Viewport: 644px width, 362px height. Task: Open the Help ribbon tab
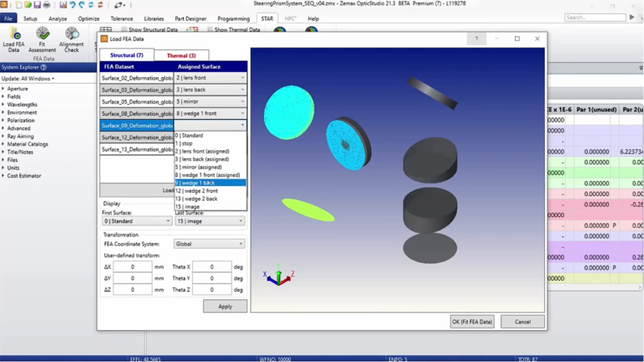[x=314, y=18]
